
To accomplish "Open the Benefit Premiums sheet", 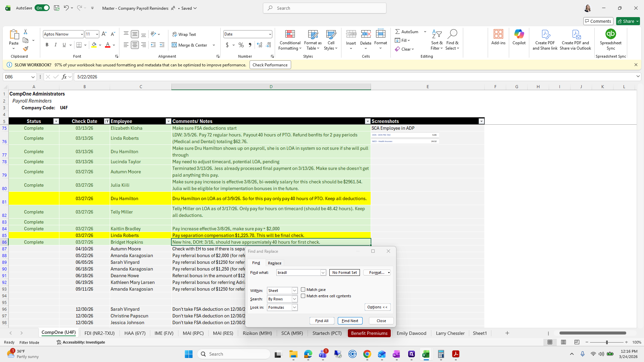I will [369, 333].
